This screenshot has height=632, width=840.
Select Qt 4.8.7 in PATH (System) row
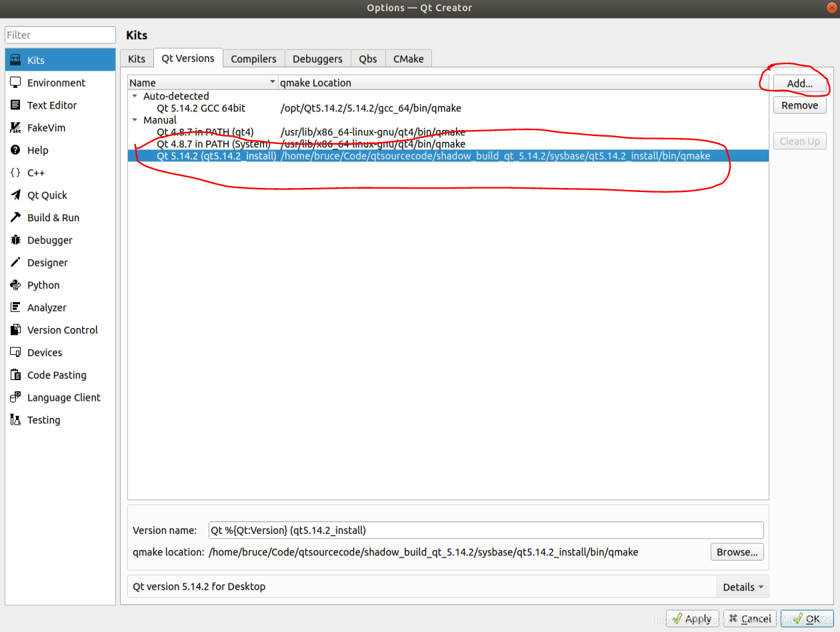[x=448, y=144]
